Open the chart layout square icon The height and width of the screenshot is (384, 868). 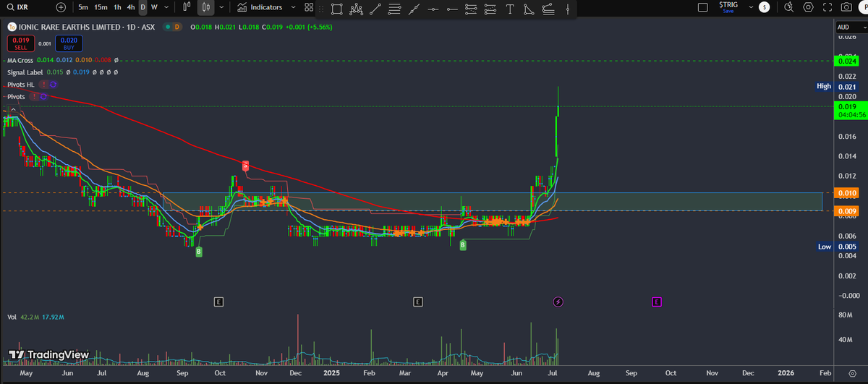pos(702,7)
